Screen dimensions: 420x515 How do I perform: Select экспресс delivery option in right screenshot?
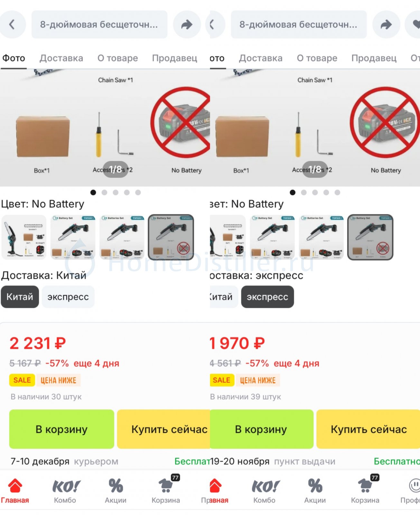coord(267,297)
